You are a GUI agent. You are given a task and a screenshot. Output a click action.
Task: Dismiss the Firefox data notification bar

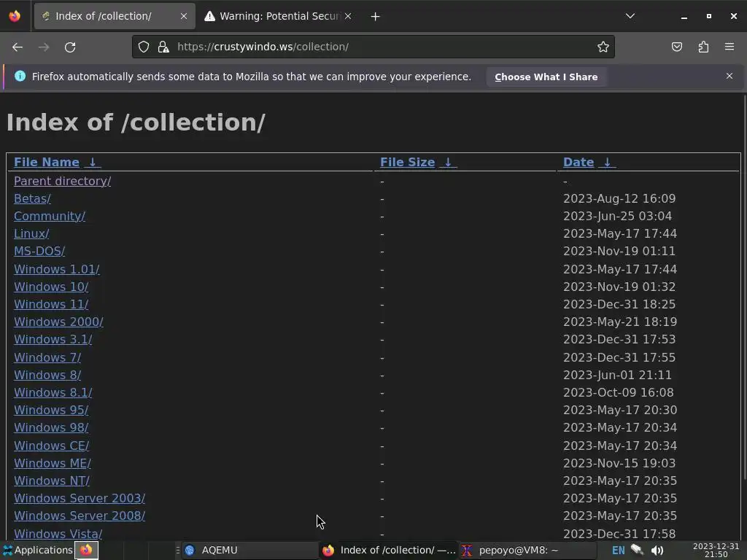(729, 76)
